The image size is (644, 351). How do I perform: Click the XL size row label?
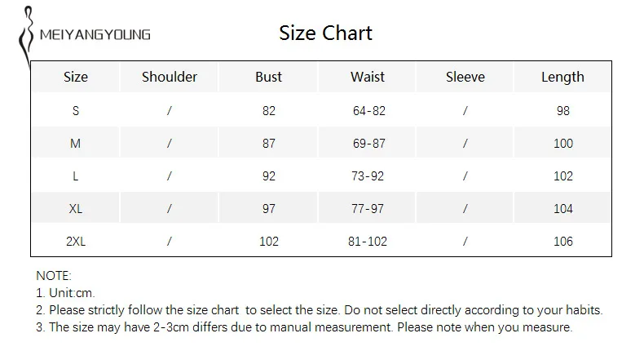coord(76,209)
